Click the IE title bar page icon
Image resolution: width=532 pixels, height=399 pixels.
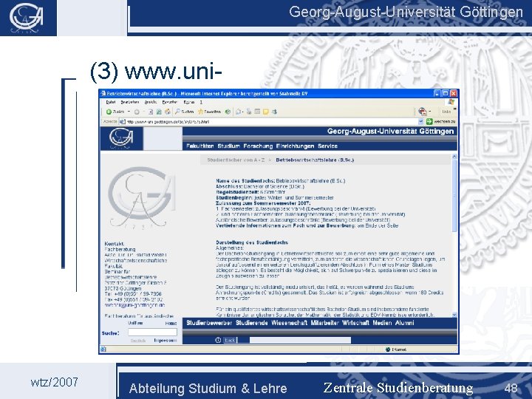(x=103, y=93)
